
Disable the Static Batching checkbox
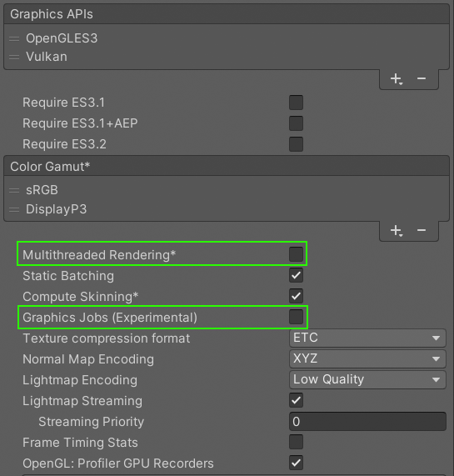[296, 275]
